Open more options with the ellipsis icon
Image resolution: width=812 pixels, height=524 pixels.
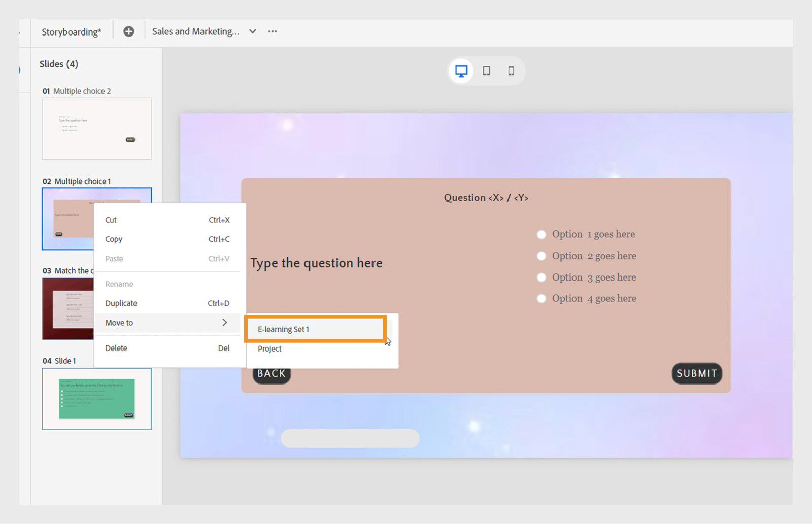[x=272, y=31]
